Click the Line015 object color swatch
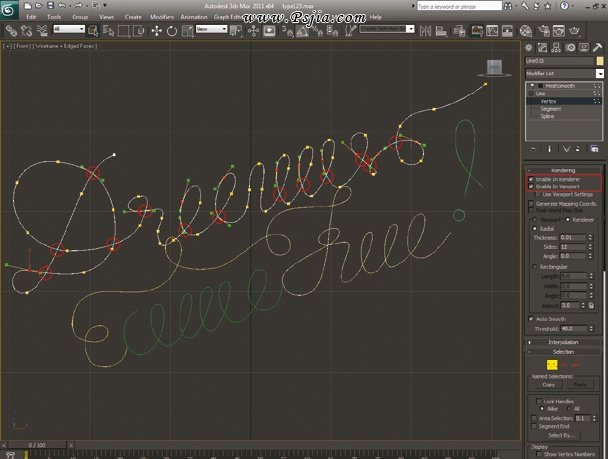 [600, 61]
